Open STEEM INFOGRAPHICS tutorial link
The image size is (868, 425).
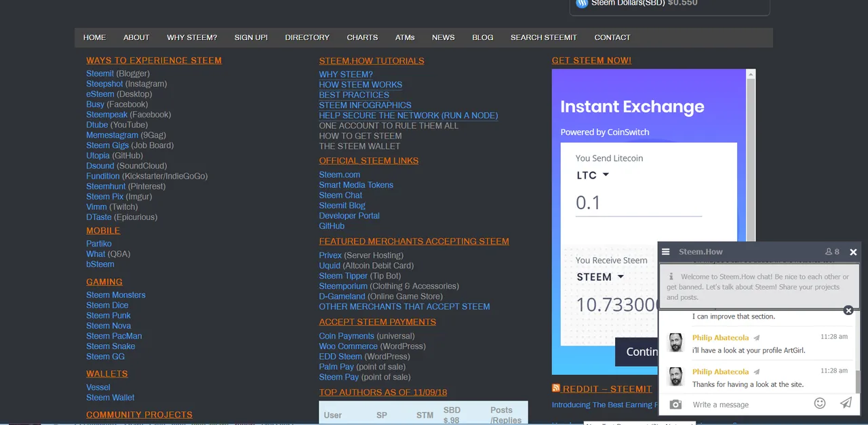click(x=366, y=105)
